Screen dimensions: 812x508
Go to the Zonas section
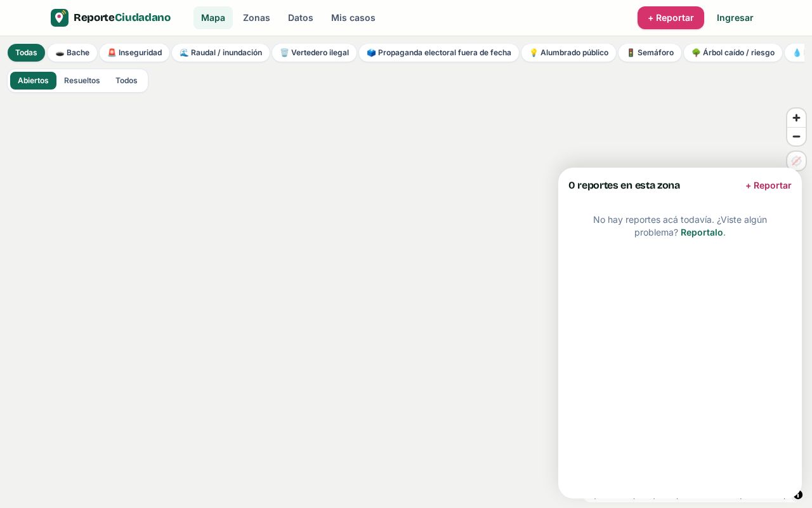tap(256, 18)
